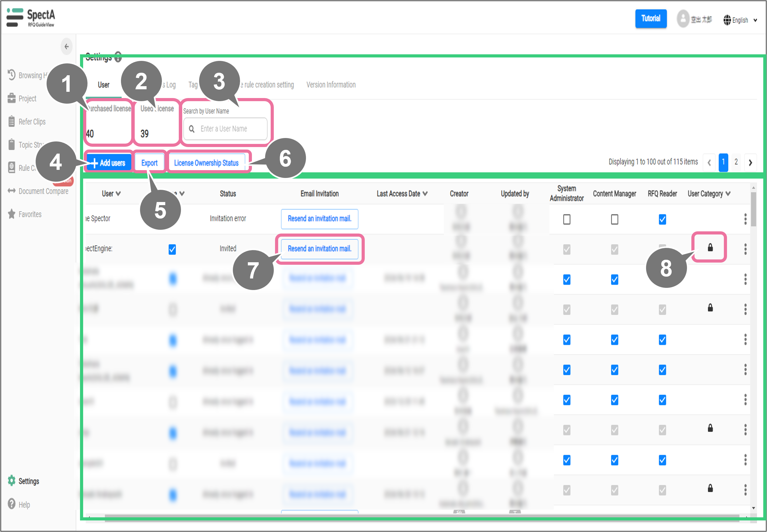Open Settings via the gear icon

pyautogui.click(x=12, y=480)
